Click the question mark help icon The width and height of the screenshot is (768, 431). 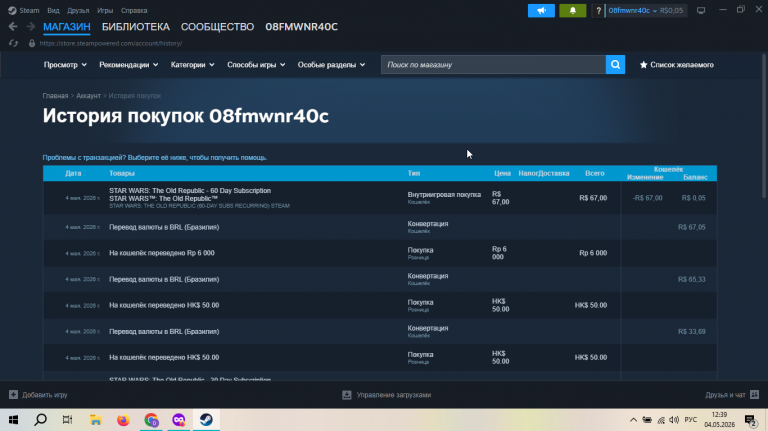[x=598, y=10]
